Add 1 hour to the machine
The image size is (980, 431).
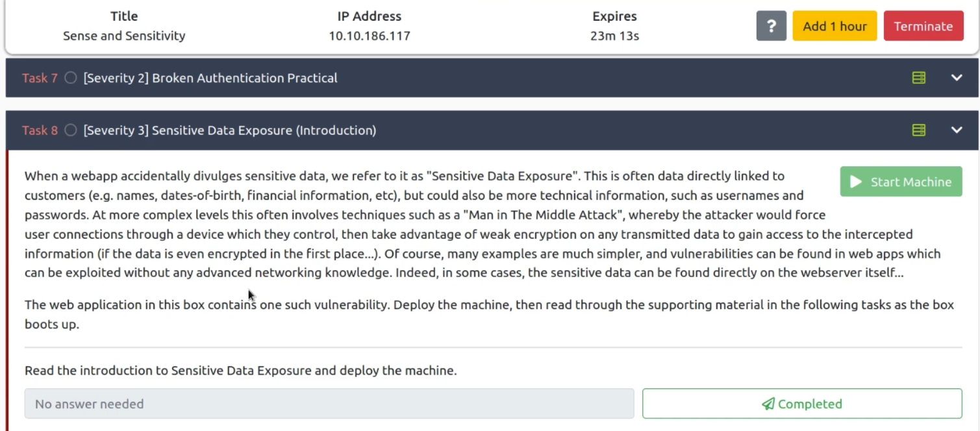[835, 26]
